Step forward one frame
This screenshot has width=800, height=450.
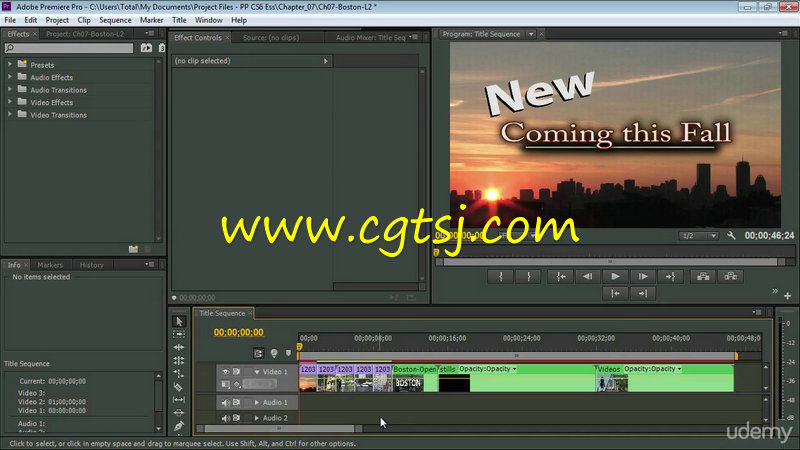point(643,277)
